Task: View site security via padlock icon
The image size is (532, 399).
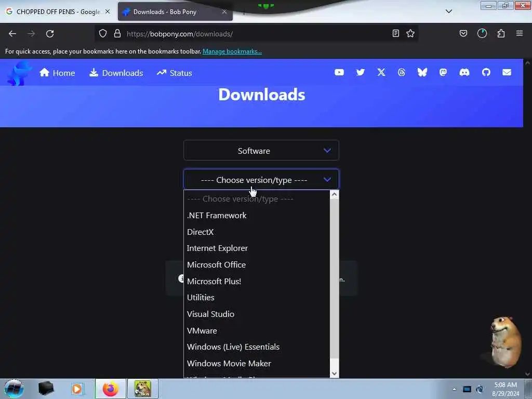Action: coord(117,34)
